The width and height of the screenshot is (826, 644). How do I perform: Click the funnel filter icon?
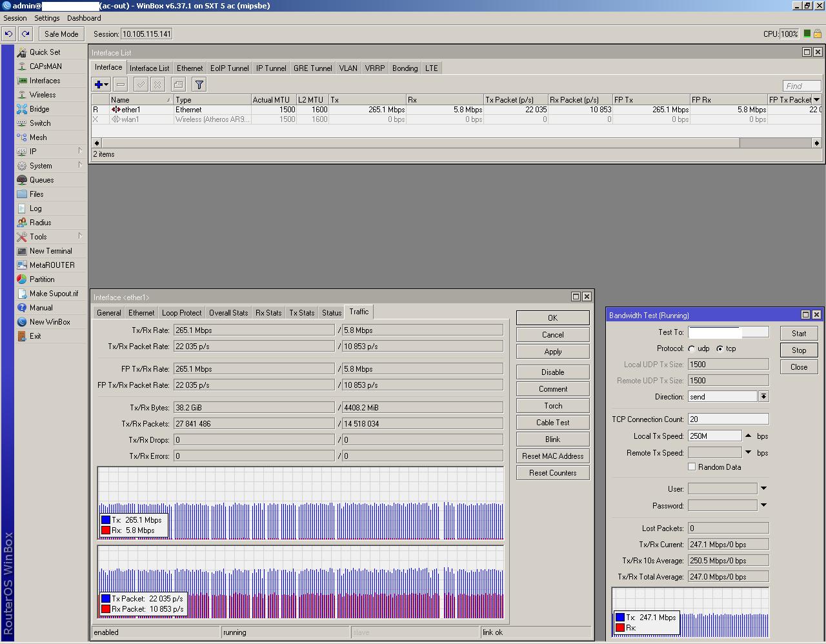199,85
